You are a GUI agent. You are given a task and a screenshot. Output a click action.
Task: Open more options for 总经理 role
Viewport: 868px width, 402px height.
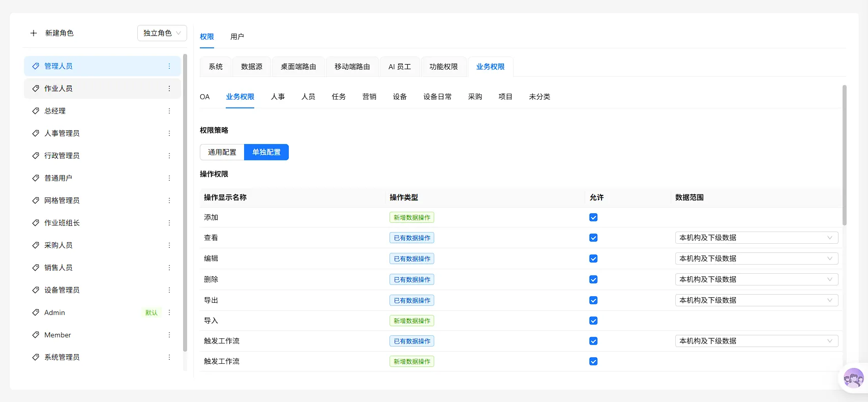169,111
